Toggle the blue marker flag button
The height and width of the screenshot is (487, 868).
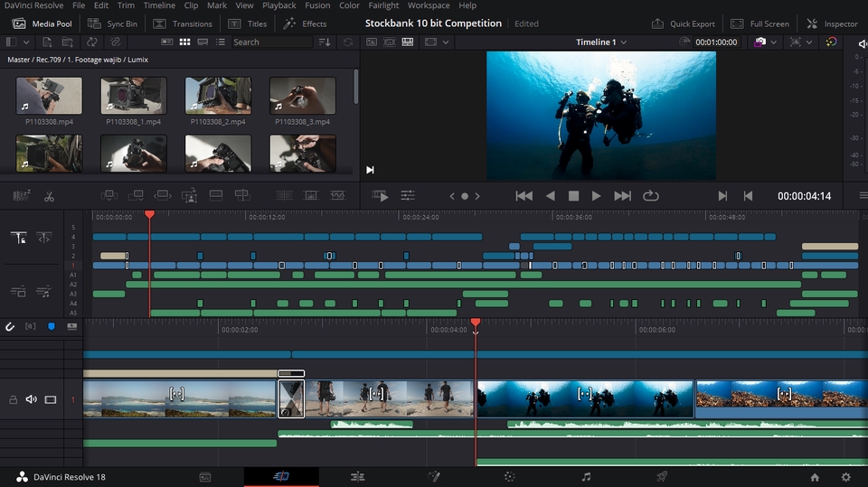(x=52, y=326)
